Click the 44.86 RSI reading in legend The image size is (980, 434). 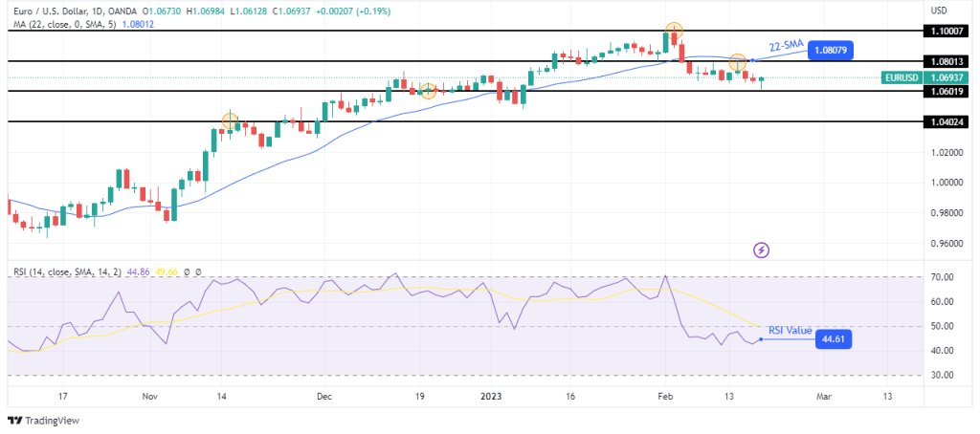tap(137, 272)
